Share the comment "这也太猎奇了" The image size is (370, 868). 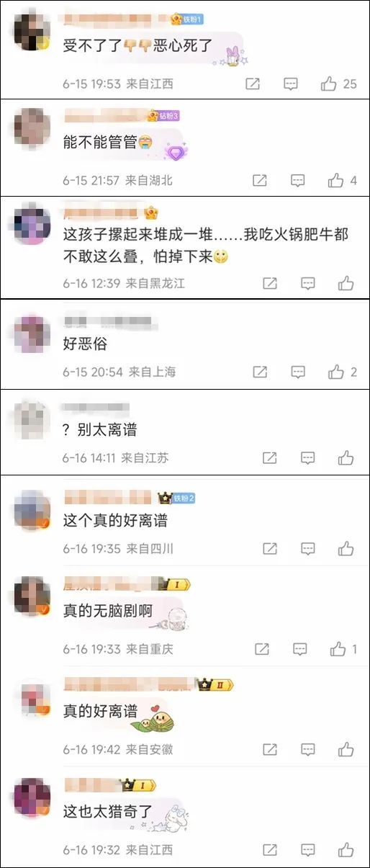coord(269,850)
